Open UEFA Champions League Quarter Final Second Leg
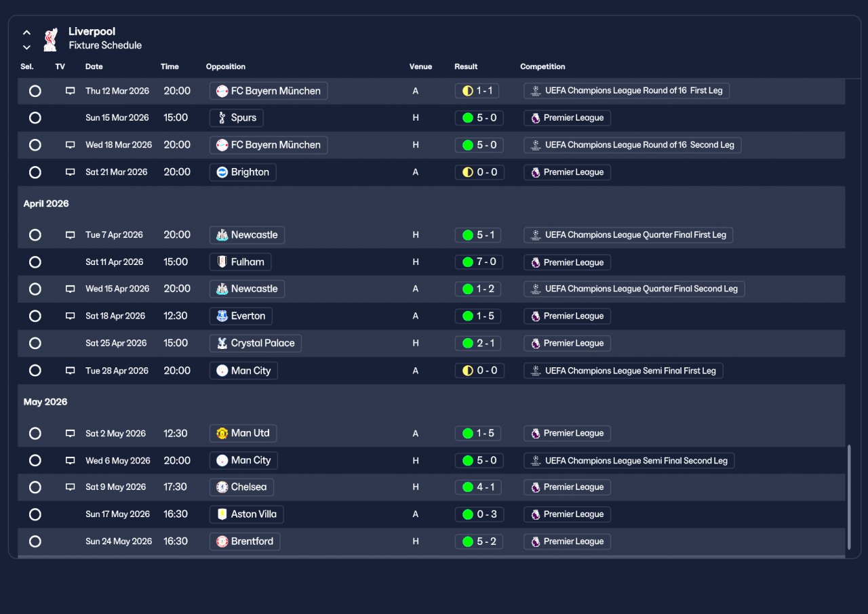This screenshot has width=868, height=614. click(635, 289)
